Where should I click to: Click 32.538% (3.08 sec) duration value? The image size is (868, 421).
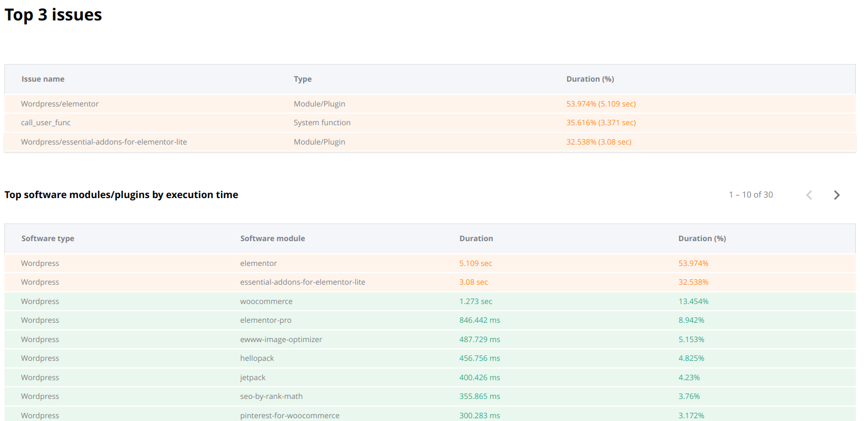click(x=599, y=142)
